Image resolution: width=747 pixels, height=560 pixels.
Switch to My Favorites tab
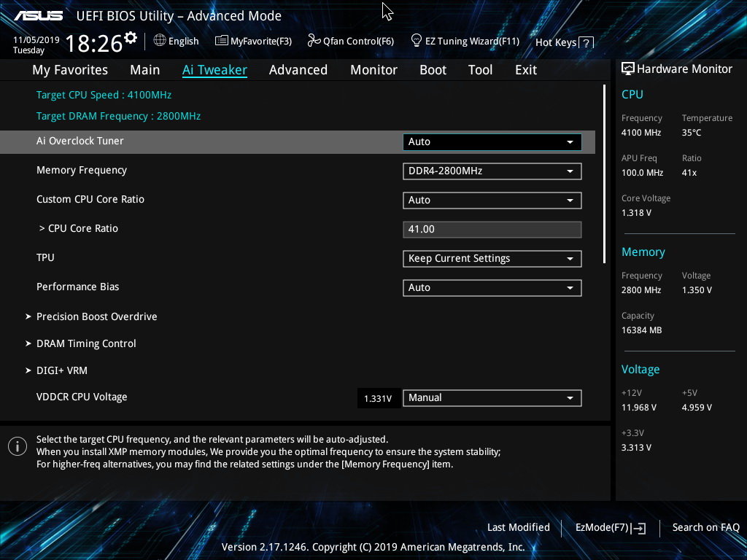[70, 70]
